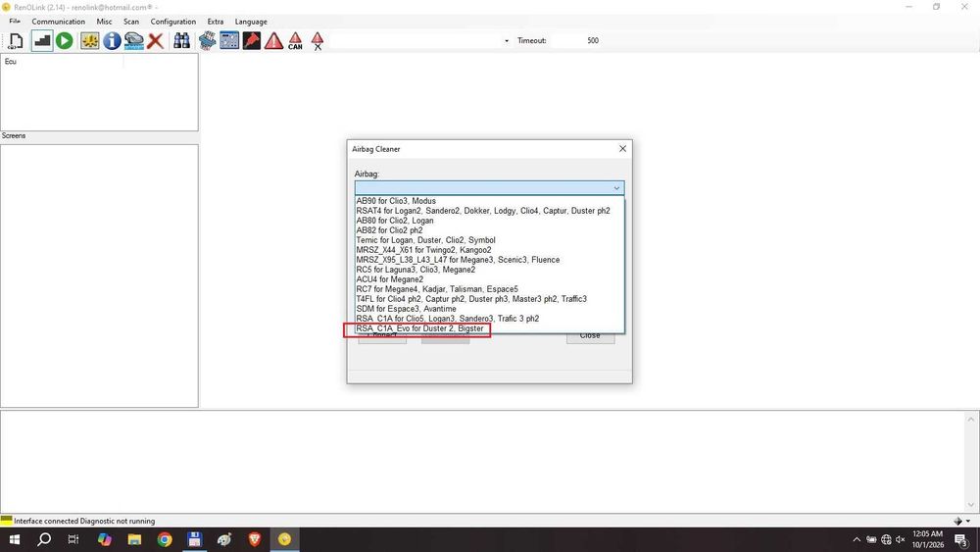Open File Explorer from the taskbar
The height and width of the screenshot is (552, 980).
coord(134,539)
